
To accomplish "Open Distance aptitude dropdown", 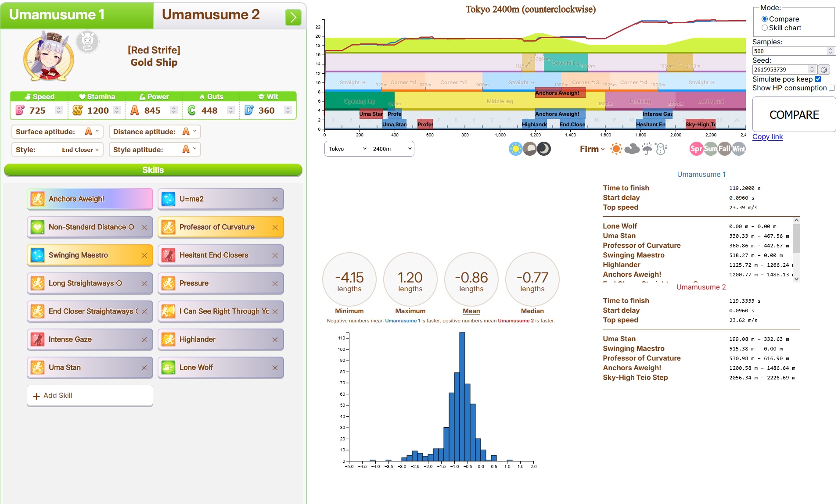I will tap(155, 132).
